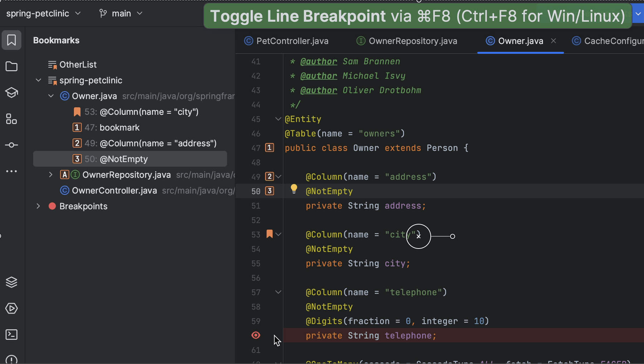Show more tool windows via ellipsis icon
The image size is (644, 364).
coord(12,171)
